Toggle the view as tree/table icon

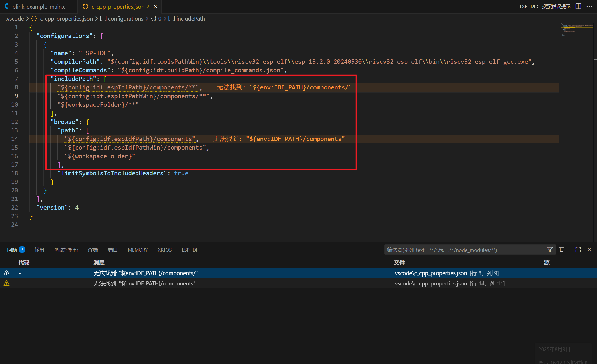[562, 250]
